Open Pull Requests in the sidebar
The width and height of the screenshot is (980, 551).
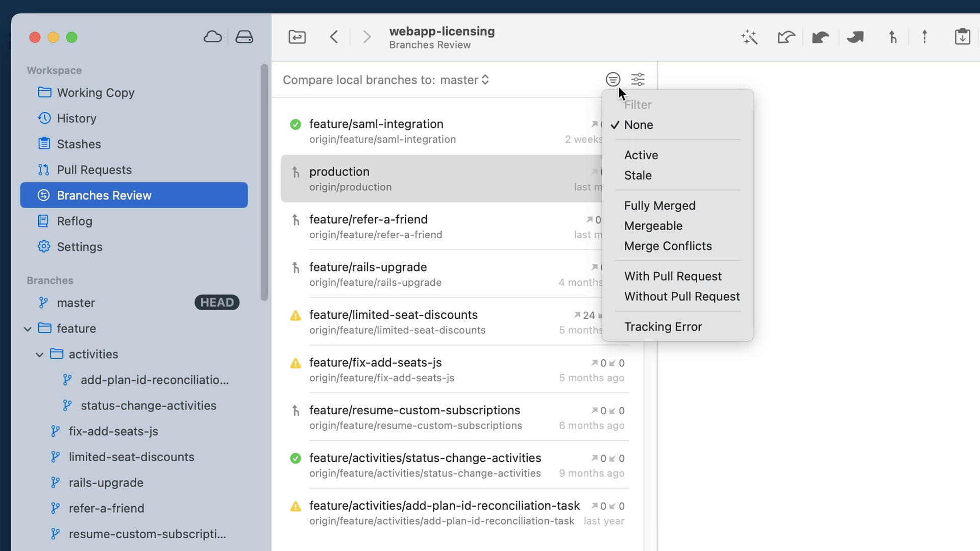pyautogui.click(x=94, y=170)
